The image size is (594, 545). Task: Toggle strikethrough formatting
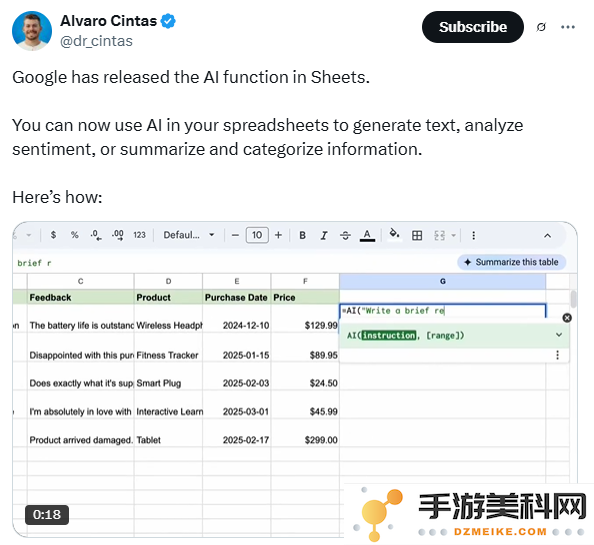coord(345,236)
